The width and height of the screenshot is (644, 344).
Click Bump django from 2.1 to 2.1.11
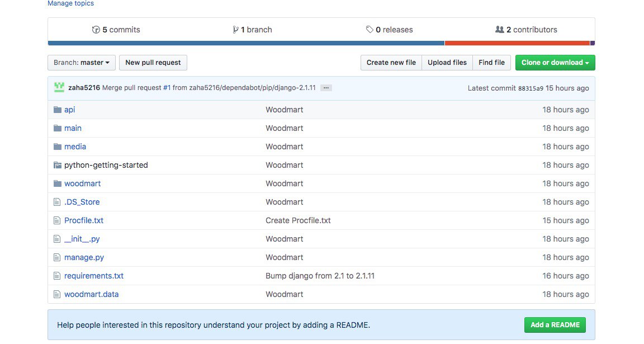pos(320,276)
